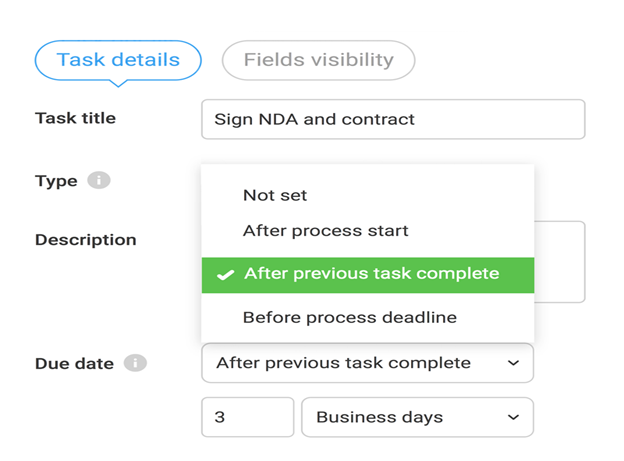Click the number of days field showing 3
Screen dimensions: 624x461
click(247, 417)
